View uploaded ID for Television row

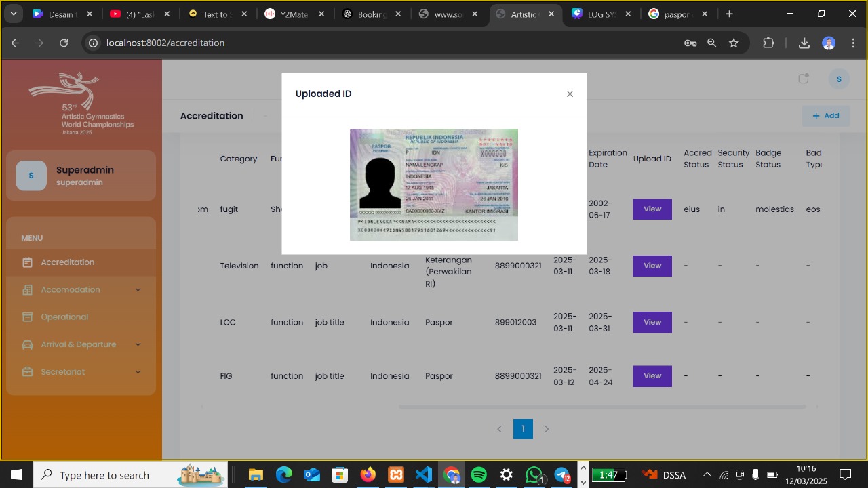pos(652,266)
